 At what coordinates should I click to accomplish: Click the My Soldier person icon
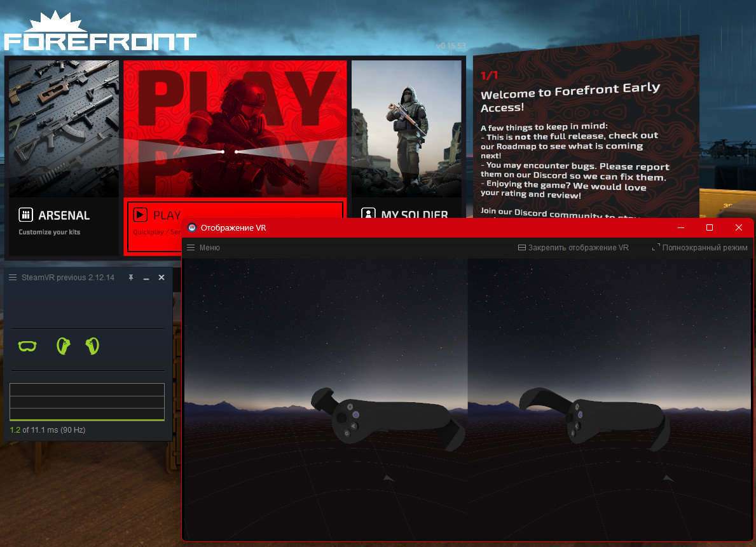coord(368,215)
